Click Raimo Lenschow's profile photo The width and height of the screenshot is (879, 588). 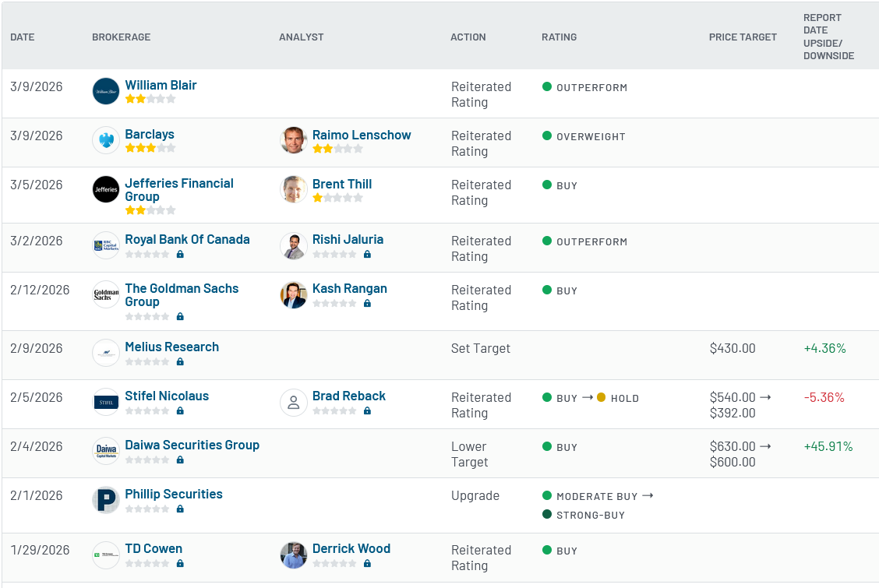(x=294, y=140)
